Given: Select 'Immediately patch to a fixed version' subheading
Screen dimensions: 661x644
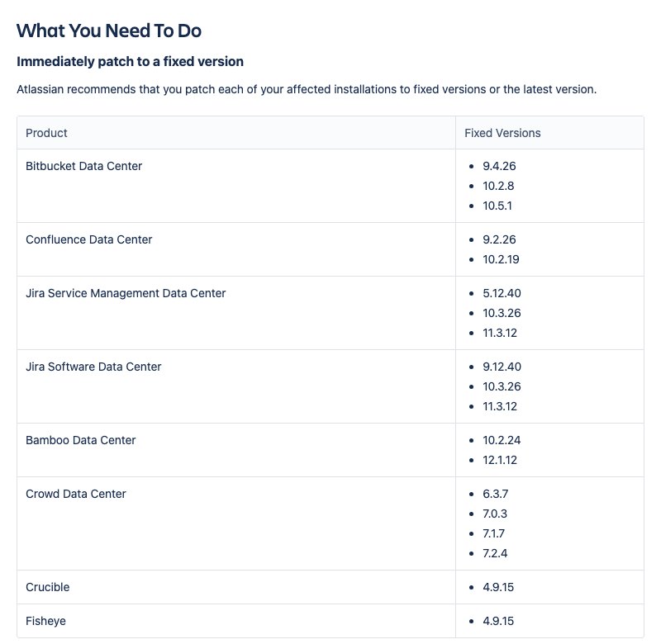Looking at the screenshot, I should click(x=130, y=61).
